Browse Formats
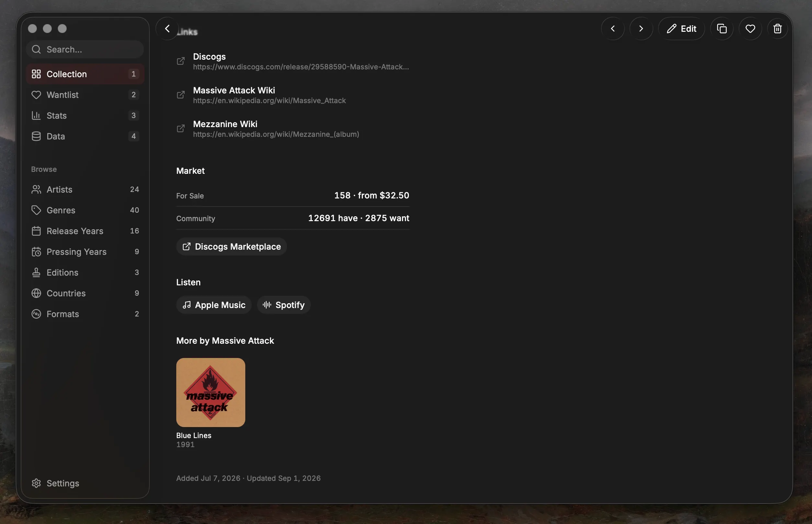This screenshot has height=524, width=812. point(85,314)
